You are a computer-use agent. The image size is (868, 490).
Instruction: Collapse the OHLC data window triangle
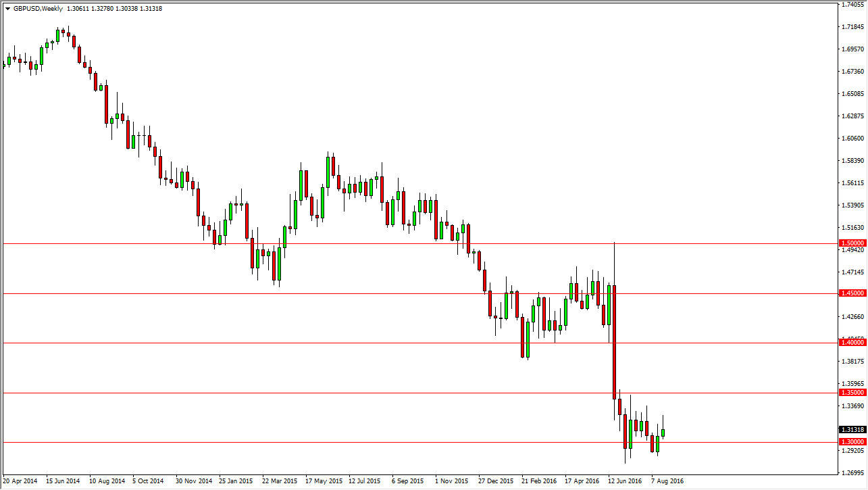click(7, 9)
